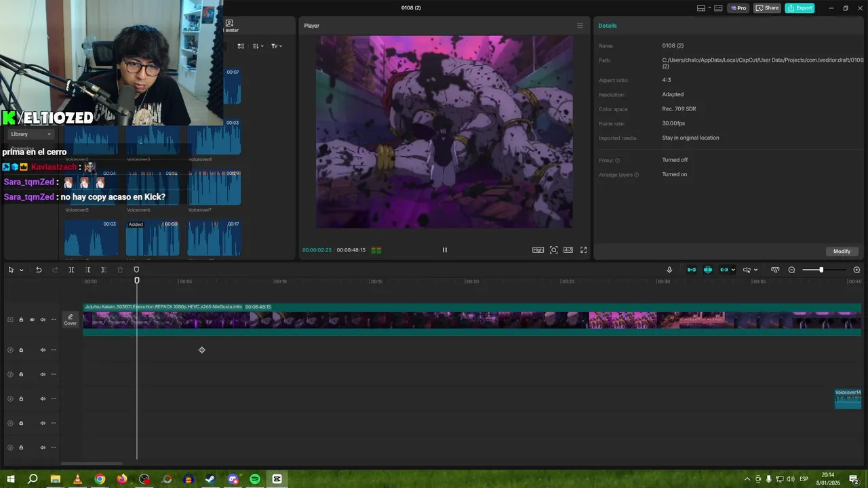868x488 pixels.
Task: Mute the main video track
Action: [x=43, y=320]
